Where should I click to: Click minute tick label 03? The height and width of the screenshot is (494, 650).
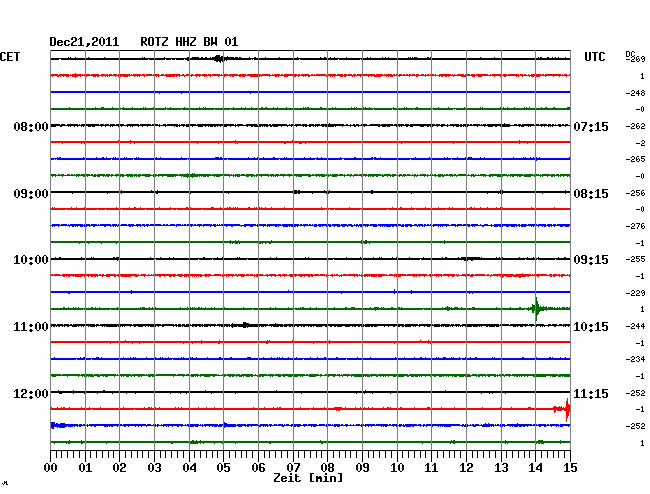154,468
